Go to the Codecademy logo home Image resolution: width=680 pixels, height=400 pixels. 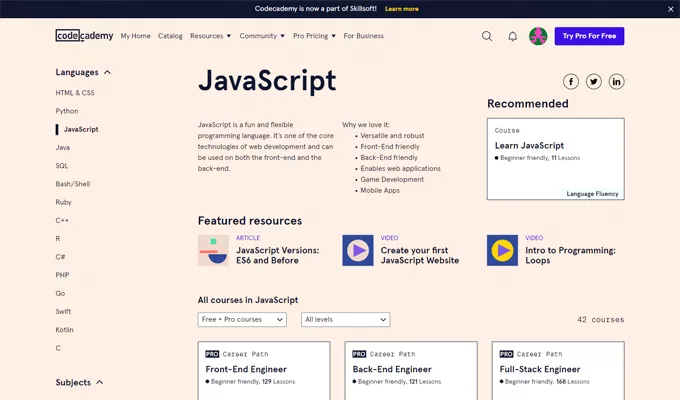tap(84, 36)
